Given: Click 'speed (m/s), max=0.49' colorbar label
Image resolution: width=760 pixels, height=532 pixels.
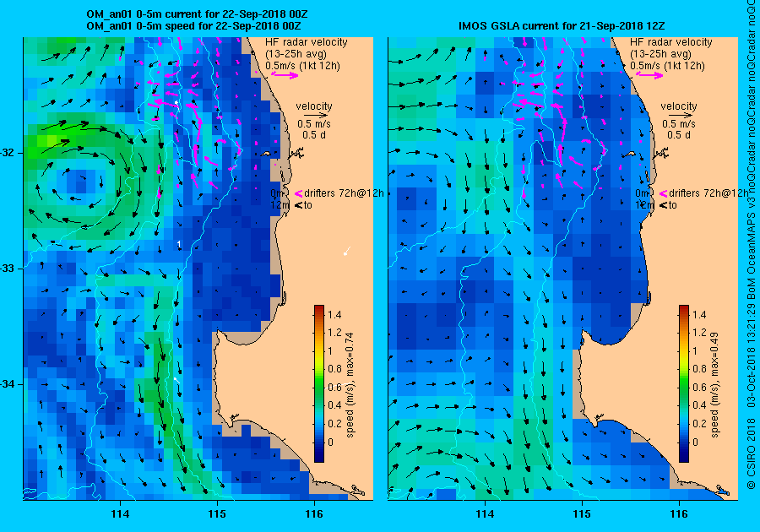Looking at the screenshot, I should (715, 385).
